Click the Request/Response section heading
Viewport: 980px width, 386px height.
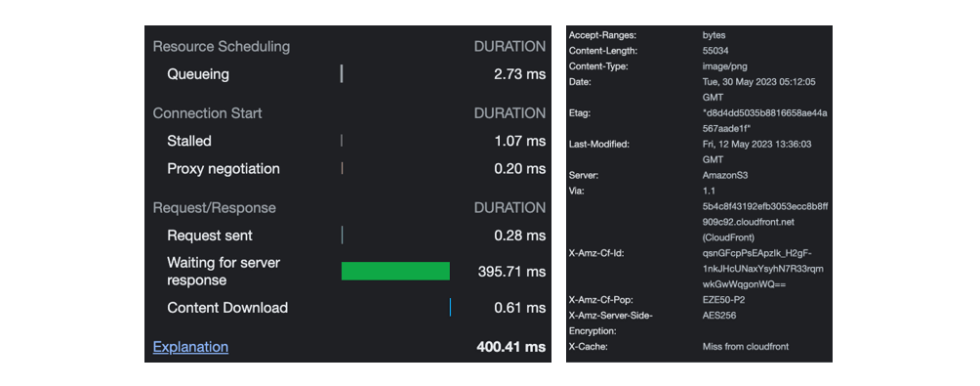(215, 208)
